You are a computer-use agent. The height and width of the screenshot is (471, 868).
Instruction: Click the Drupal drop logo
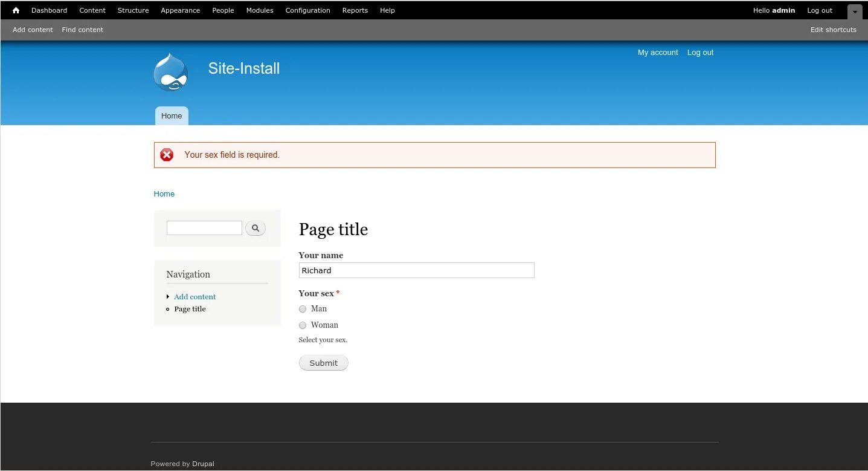171,72
